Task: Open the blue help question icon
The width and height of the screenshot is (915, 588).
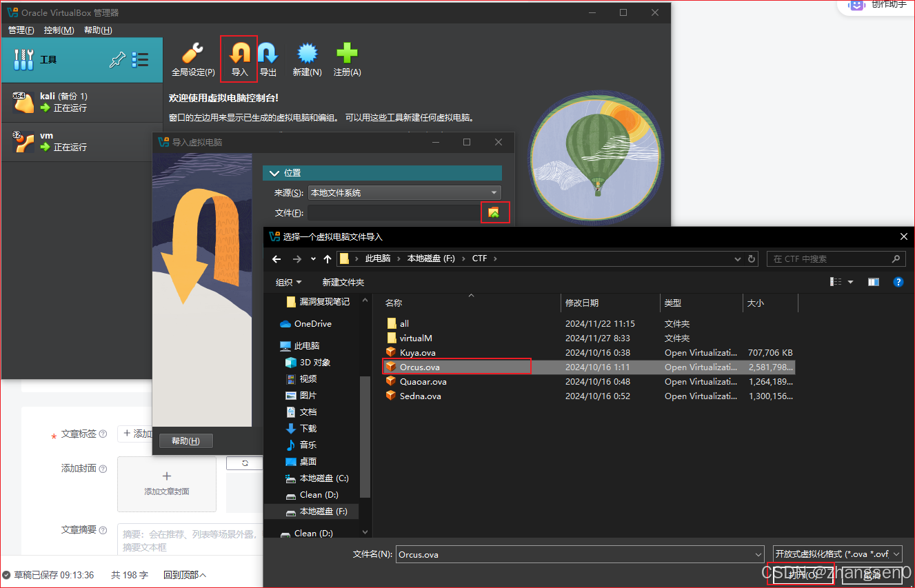Action: coord(898,282)
